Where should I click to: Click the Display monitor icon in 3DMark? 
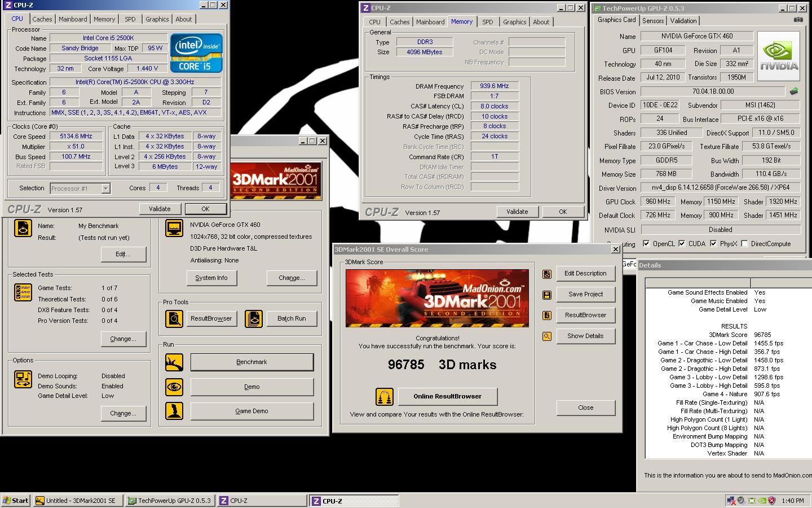click(174, 228)
